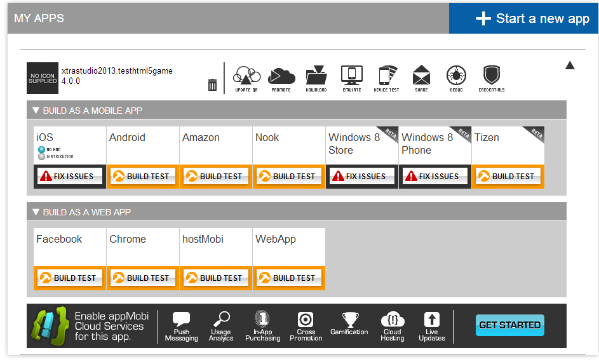Click Fix Issues under iOS
The height and width of the screenshot is (364, 599).
[x=70, y=176]
